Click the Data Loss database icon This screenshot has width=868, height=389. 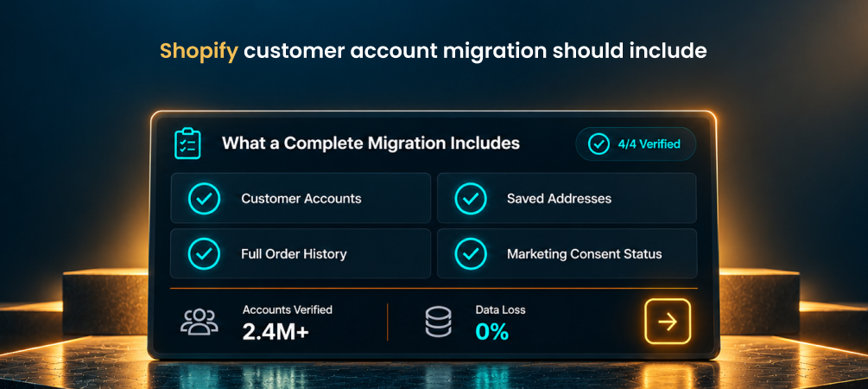(x=438, y=322)
